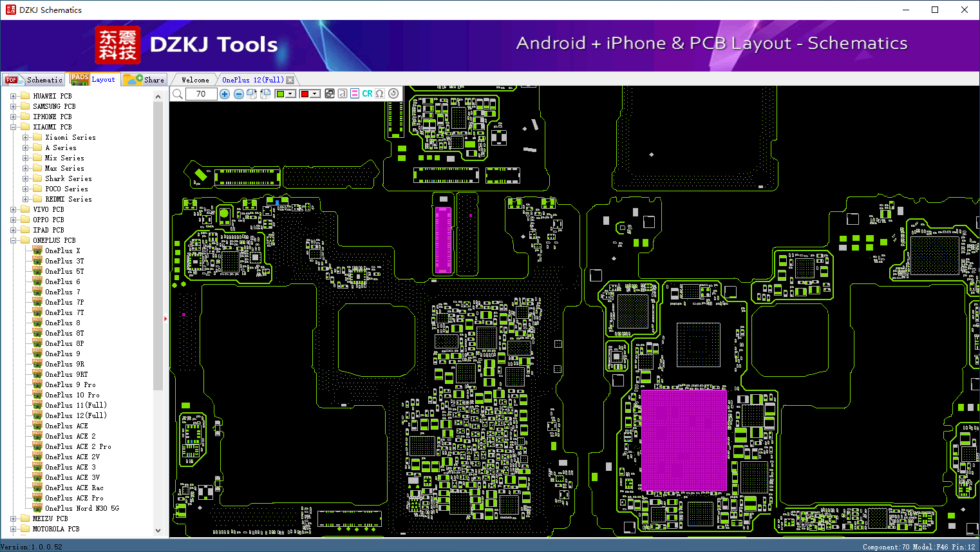This screenshot has height=552, width=980.
Task: Collapse the ONEPLUS PCB tree node
Action: tap(13, 240)
